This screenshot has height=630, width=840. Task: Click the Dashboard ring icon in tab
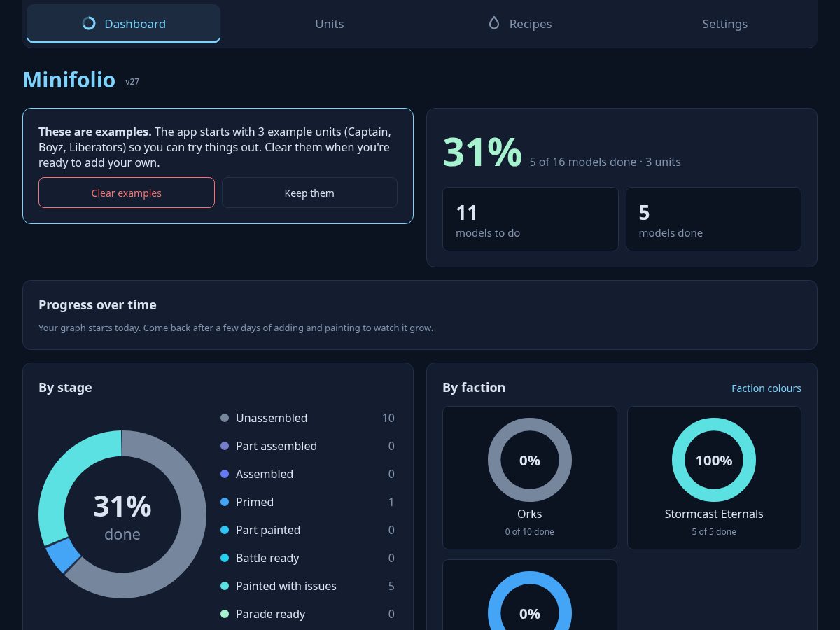tap(89, 23)
